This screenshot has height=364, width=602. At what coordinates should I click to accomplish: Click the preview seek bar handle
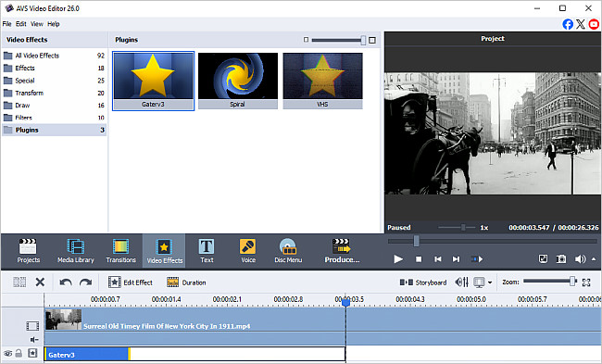click(x=416, y=241)
